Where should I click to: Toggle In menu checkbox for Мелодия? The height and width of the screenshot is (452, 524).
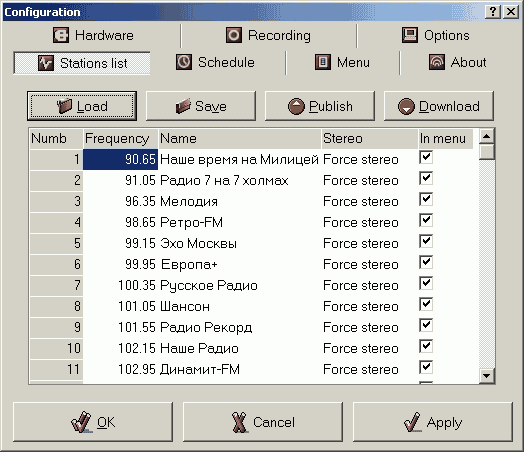point(426,199)
